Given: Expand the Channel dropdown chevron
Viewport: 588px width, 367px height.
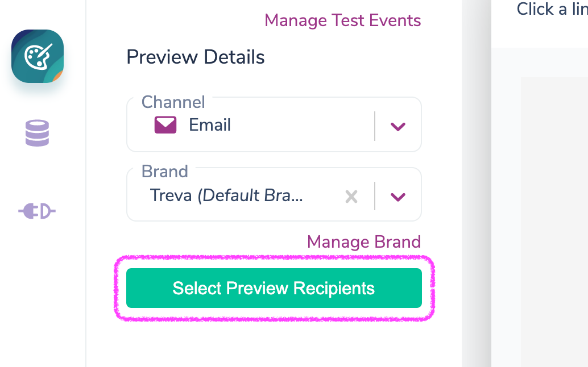Looking at the screenshot, I should [397, 125].
